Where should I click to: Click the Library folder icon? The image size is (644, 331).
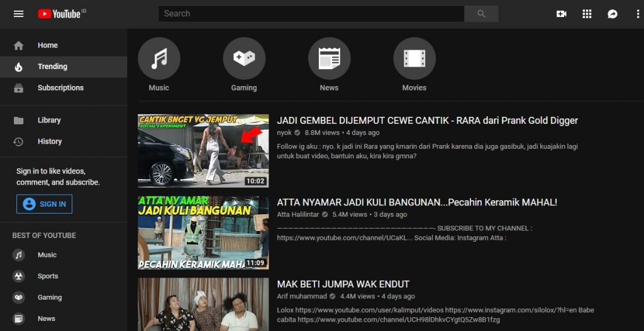click(x=18, y=120)
